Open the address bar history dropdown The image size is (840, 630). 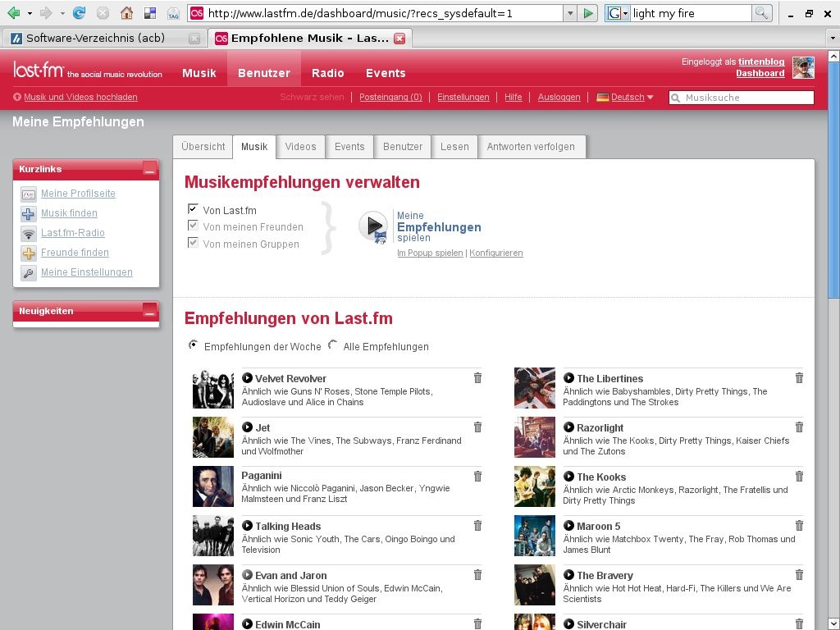(x=570, y=13)
